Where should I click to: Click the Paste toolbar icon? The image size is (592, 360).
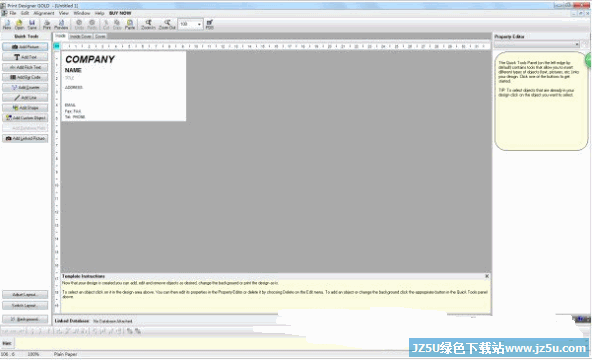tap(130, 25)
